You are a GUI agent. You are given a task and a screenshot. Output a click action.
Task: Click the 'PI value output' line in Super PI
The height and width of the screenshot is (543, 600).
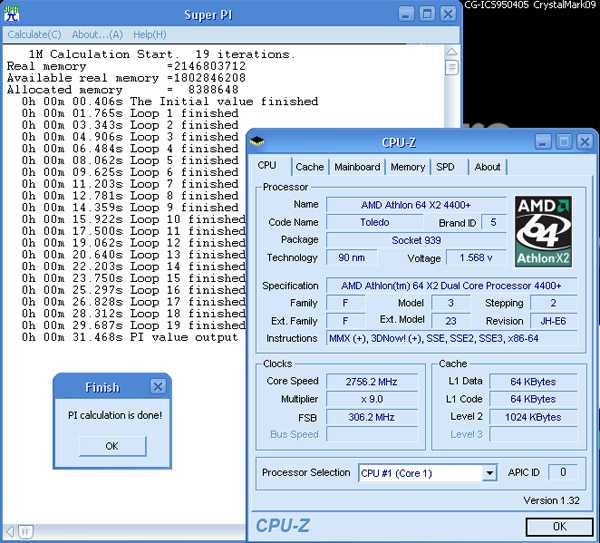tap(130, 338)
